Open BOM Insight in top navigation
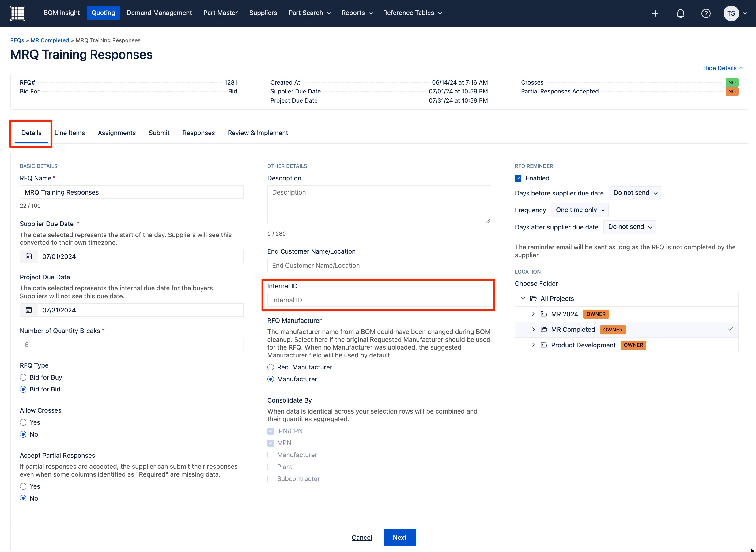Viewport: 756px width, 552px height. 62,13
